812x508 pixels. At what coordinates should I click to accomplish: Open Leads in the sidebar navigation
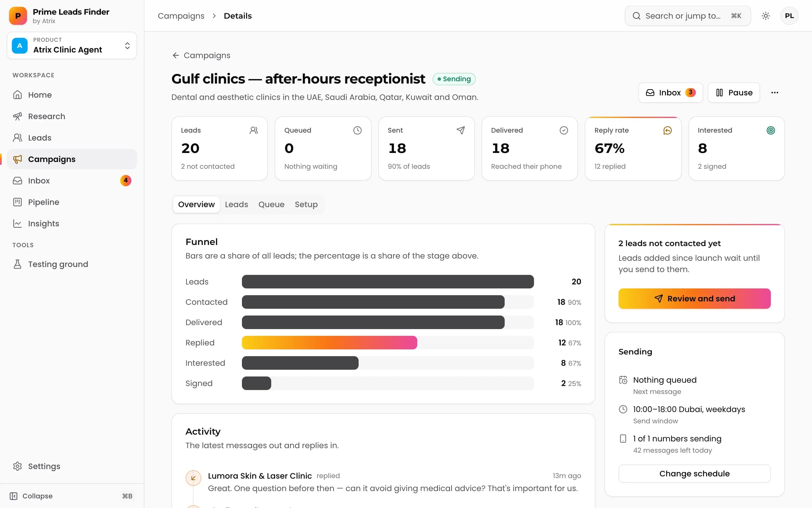72,138
